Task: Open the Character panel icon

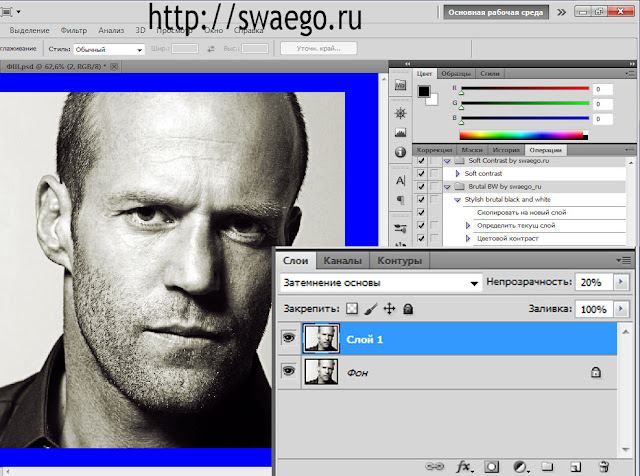Action: 400,180
